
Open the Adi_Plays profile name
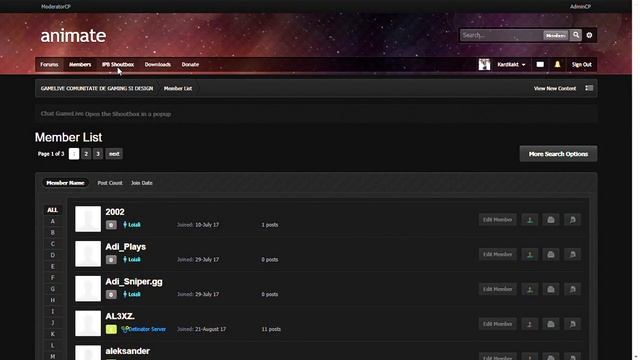click(125, 247)
